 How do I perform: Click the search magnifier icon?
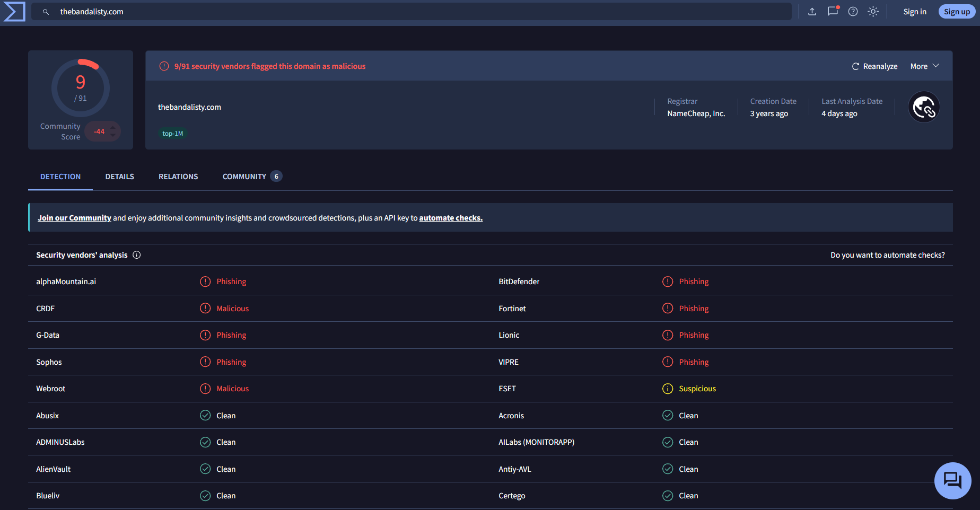[x=46, y=12]
